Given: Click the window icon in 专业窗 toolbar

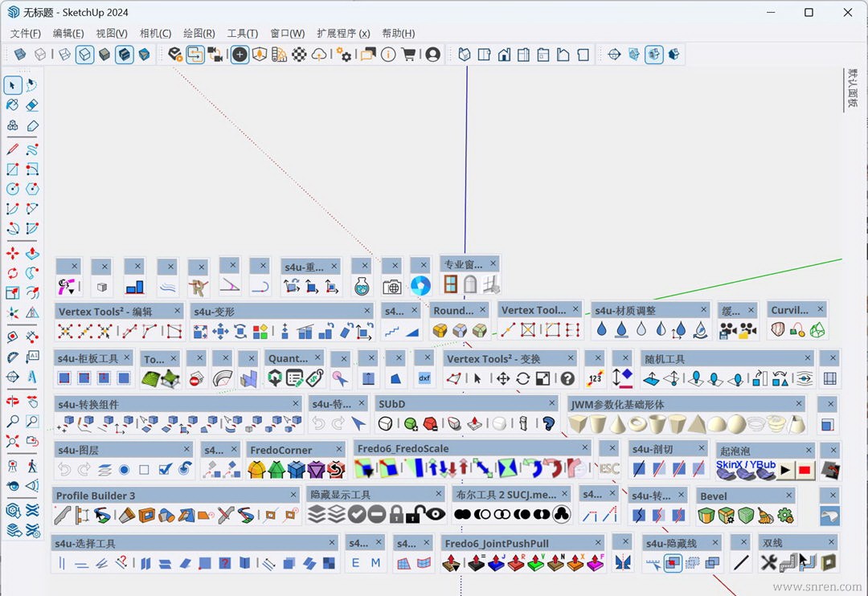Looking at the screenshot, I should click(451, 284).
